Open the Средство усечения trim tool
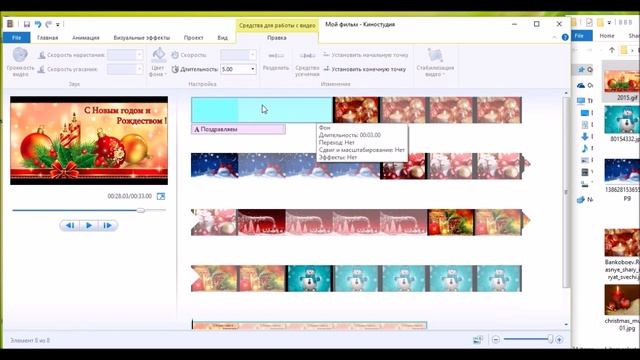 click(x=307, y=64)
